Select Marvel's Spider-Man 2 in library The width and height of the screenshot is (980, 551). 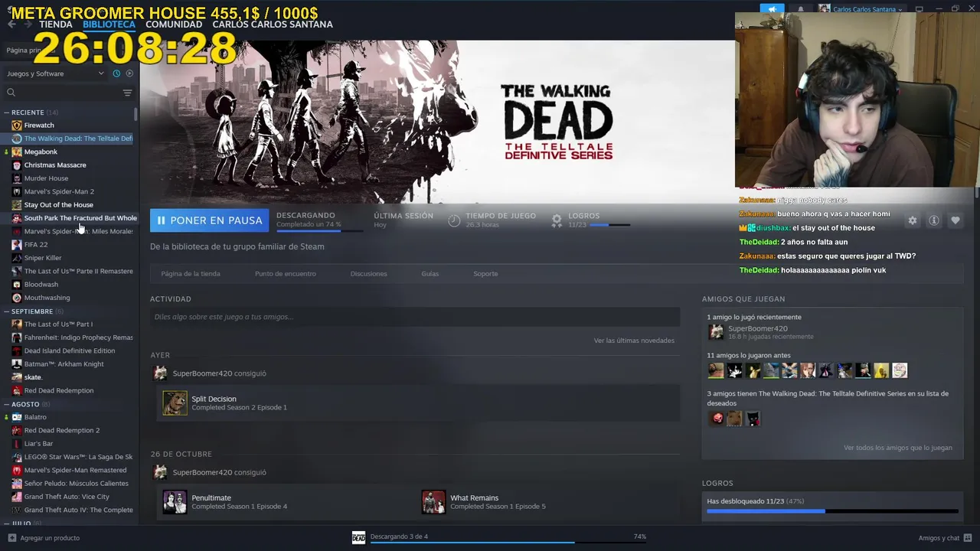tap(59, 191)
